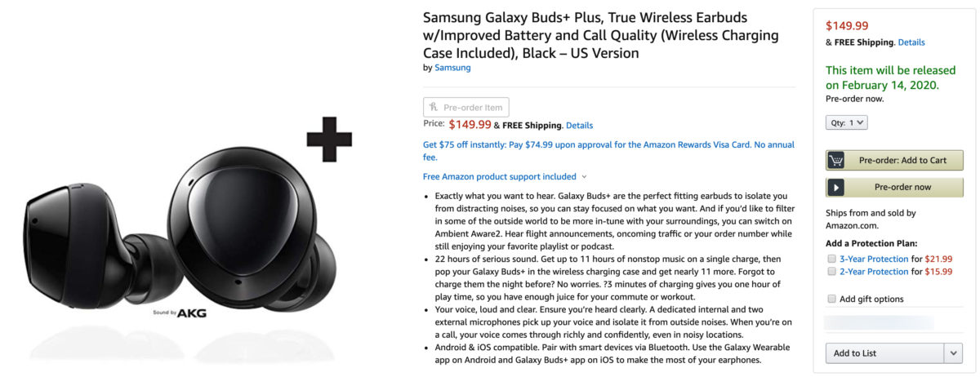Open the 2-Year Protection plan link
Viewport: 980px width, 377px height.
click(873, 272)
